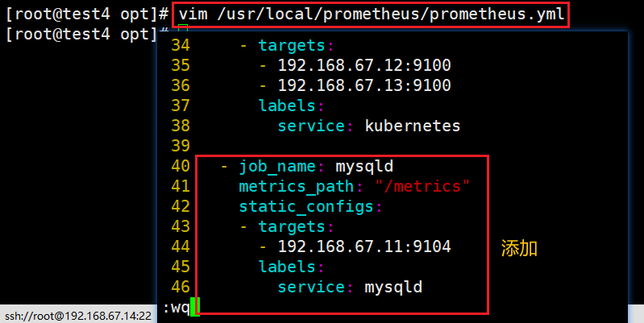
Task: Click the 192.168.67.11:9104 target address
Action: point(364,246)
